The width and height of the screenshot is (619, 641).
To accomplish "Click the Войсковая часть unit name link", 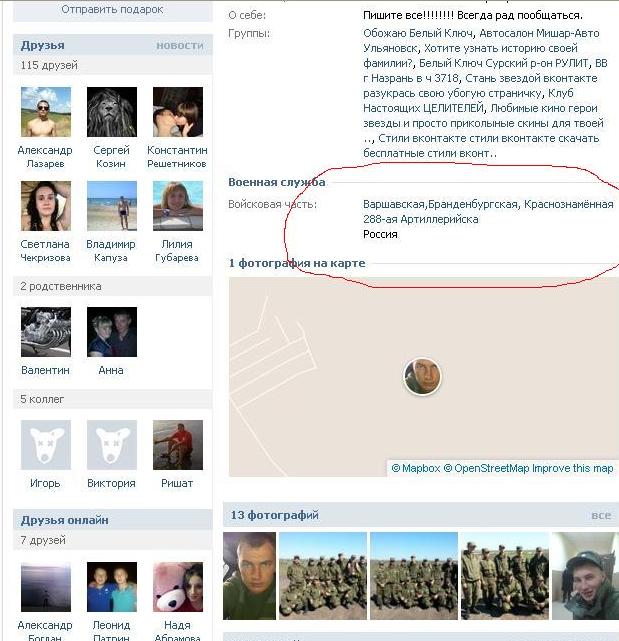I will (488, 212).
